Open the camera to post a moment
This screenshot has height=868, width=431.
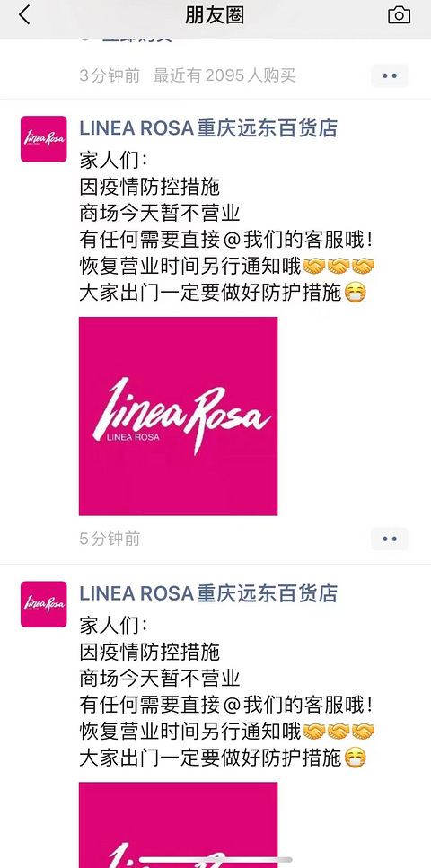399,15
